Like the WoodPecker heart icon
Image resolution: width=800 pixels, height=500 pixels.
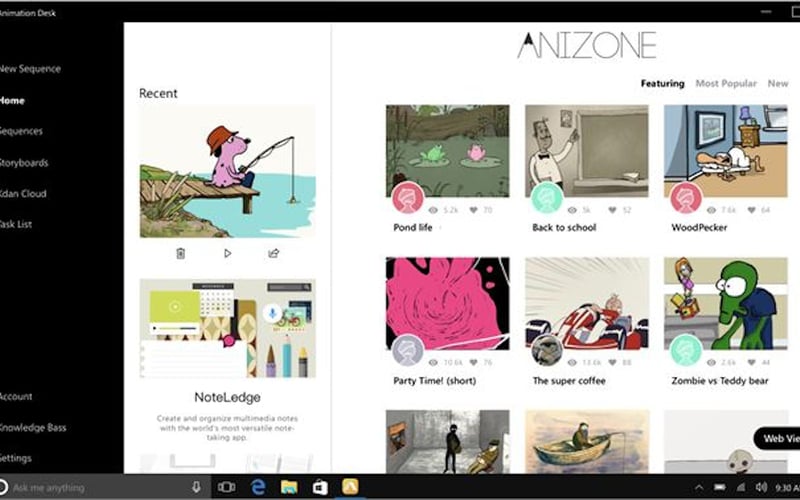[751, 210]
